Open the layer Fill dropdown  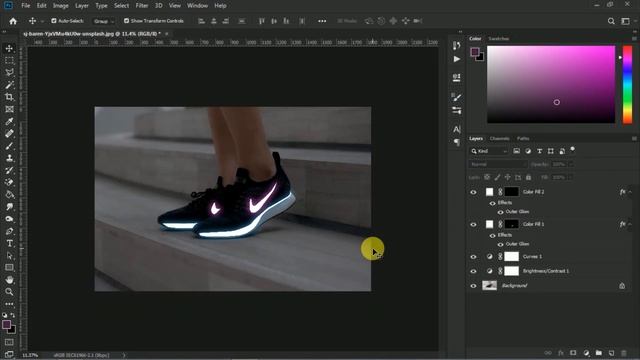(x=571, y=177)
